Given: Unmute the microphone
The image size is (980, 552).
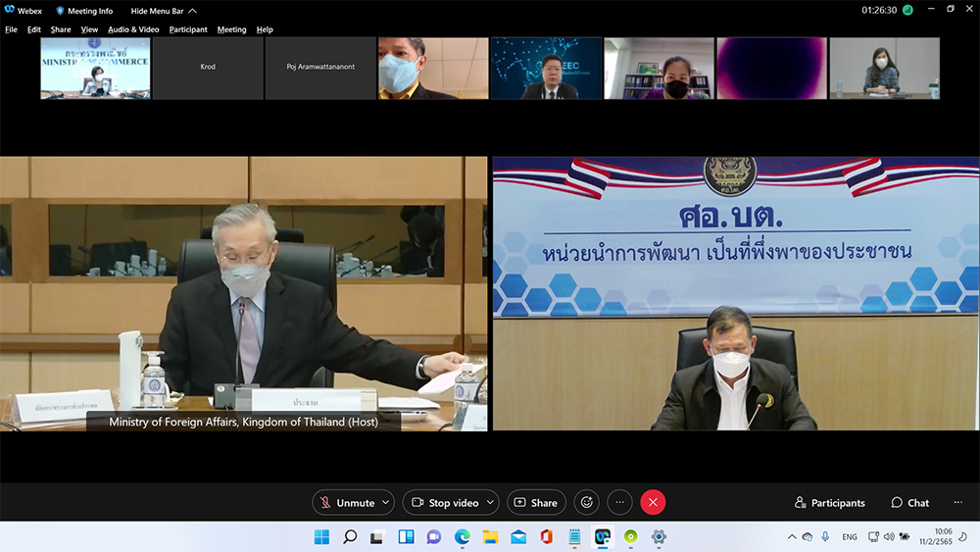Looking at the screenshot, I should 348,503.
